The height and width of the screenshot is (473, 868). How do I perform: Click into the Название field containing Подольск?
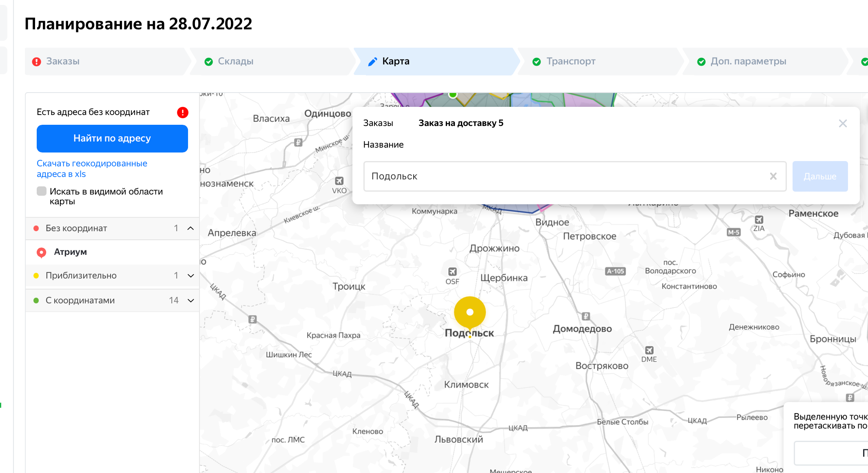(x=575, y=176)
